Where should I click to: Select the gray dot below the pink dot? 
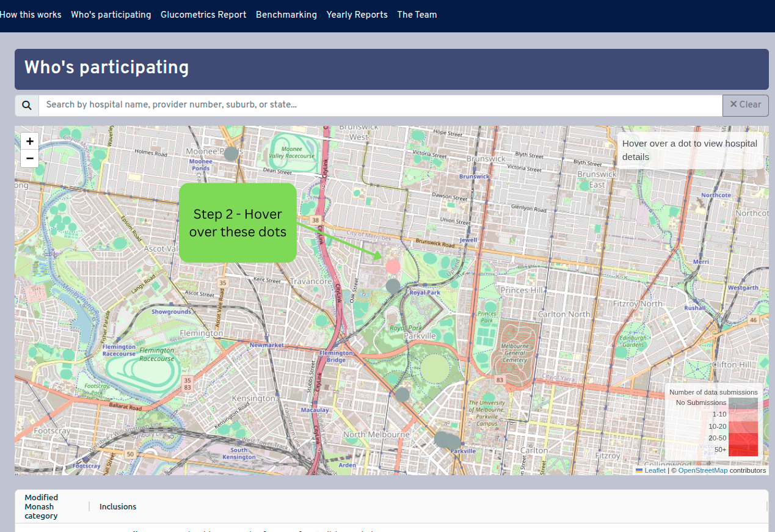pos(393,285)
